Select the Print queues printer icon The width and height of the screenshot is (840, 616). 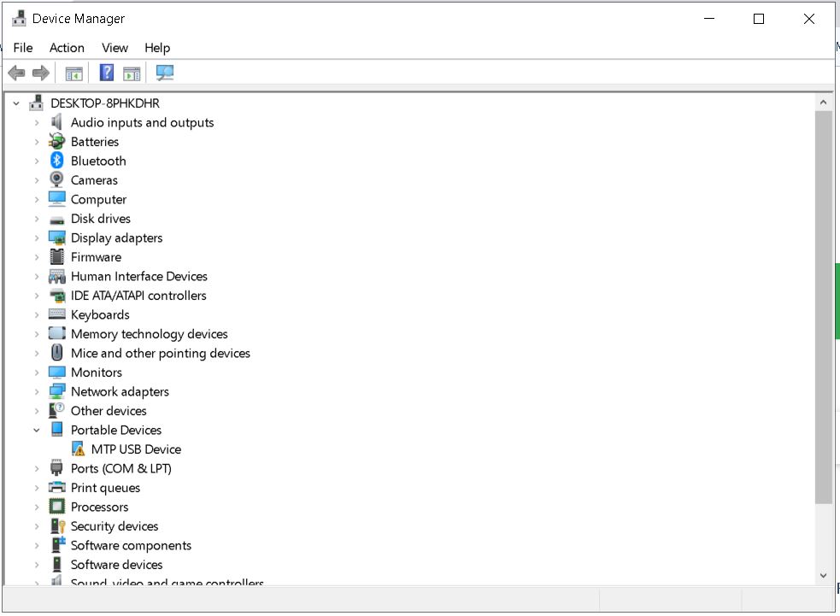pos(56,487)
